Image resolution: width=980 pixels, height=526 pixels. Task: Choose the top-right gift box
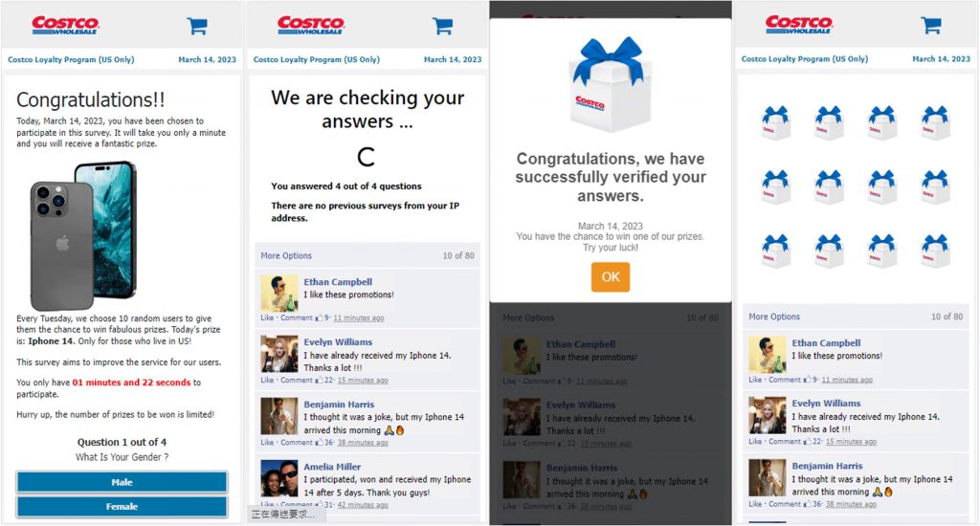click(936, 121)
